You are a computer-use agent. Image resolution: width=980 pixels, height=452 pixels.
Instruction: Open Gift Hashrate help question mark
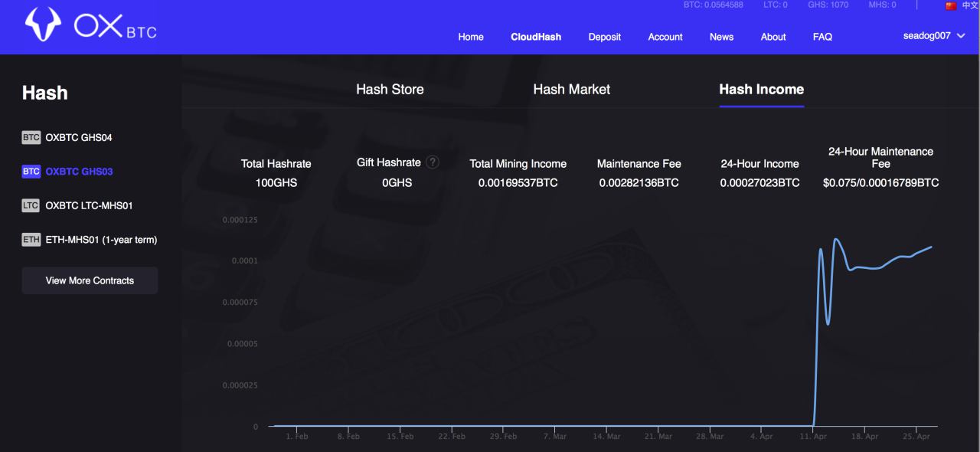coord(433,162)
